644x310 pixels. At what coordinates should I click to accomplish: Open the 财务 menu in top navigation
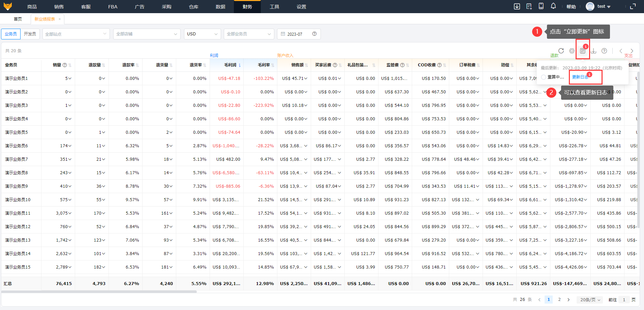click(x=247, y=7)
